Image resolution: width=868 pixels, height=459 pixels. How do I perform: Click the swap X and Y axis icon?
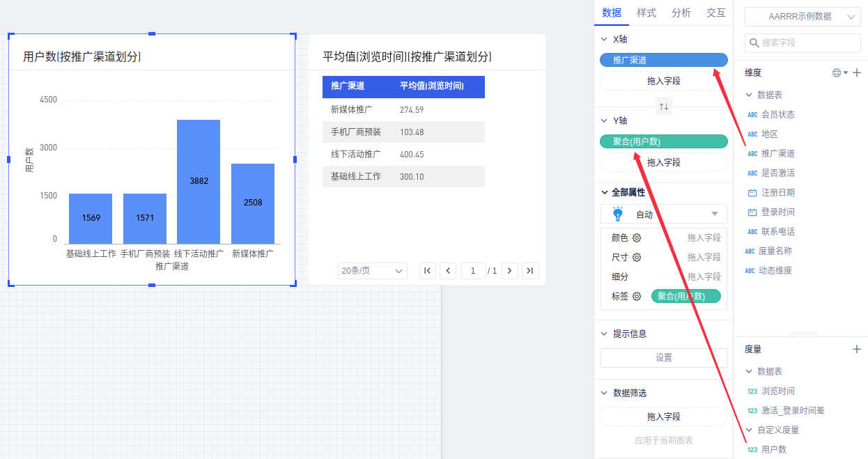[x=664, y=107]
